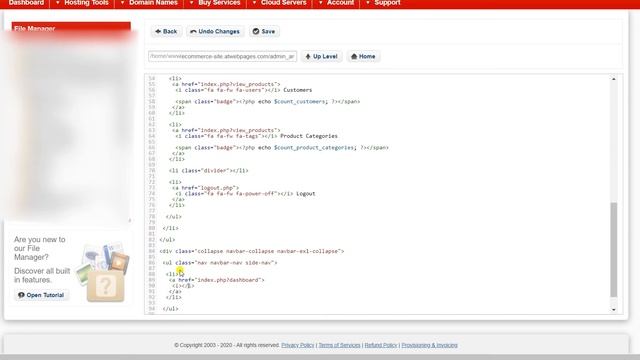The height and width of the screenshot is (360, 640).
Task: Expand the Hosting Tools dropdown arrow
Action: click(x=58, y=3)
